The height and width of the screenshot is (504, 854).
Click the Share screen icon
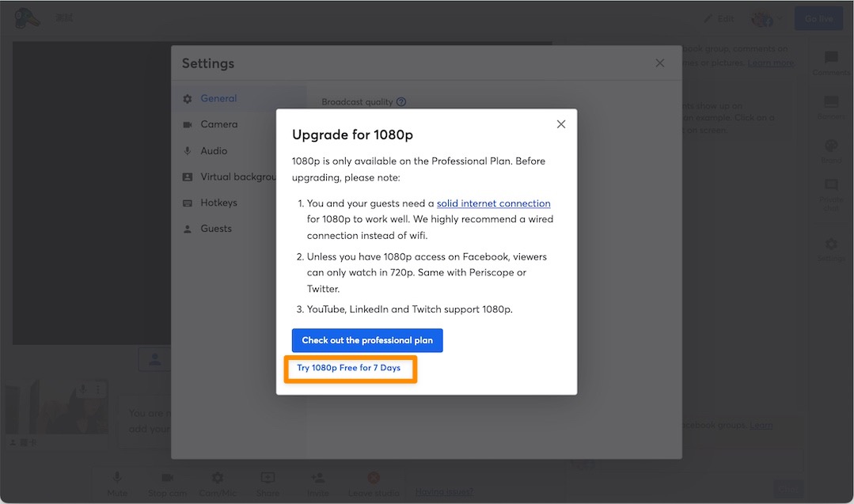coord(268,478)
